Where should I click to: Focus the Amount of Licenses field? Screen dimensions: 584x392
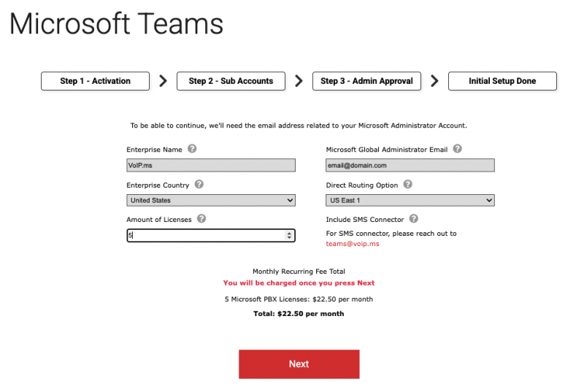pyautogui.click(x=211, y=235)
